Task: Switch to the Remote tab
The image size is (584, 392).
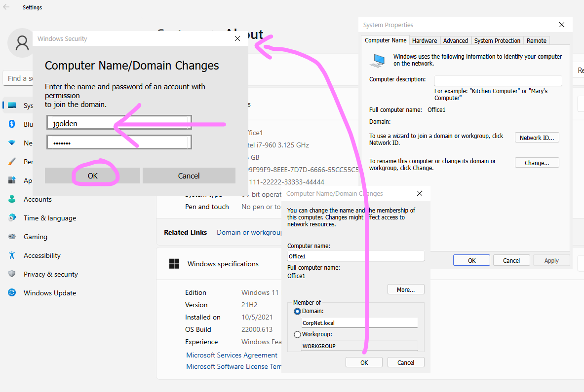Action: [536, 40]
